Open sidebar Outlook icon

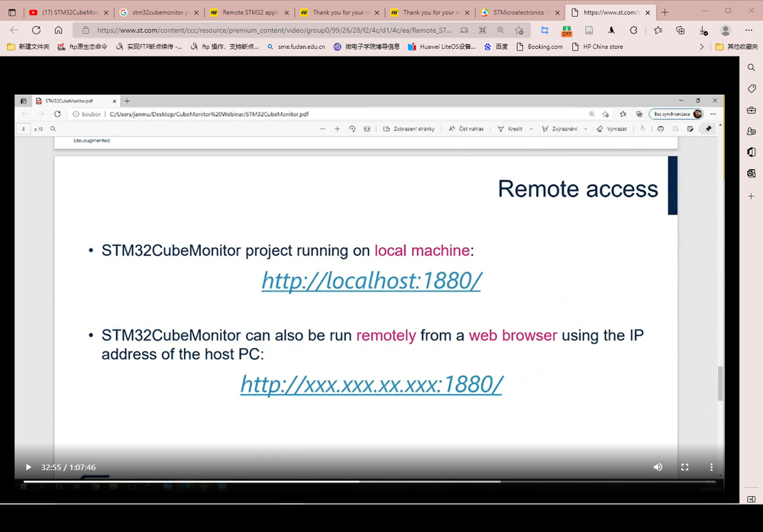pyautogui.click(x=752, y=173)
